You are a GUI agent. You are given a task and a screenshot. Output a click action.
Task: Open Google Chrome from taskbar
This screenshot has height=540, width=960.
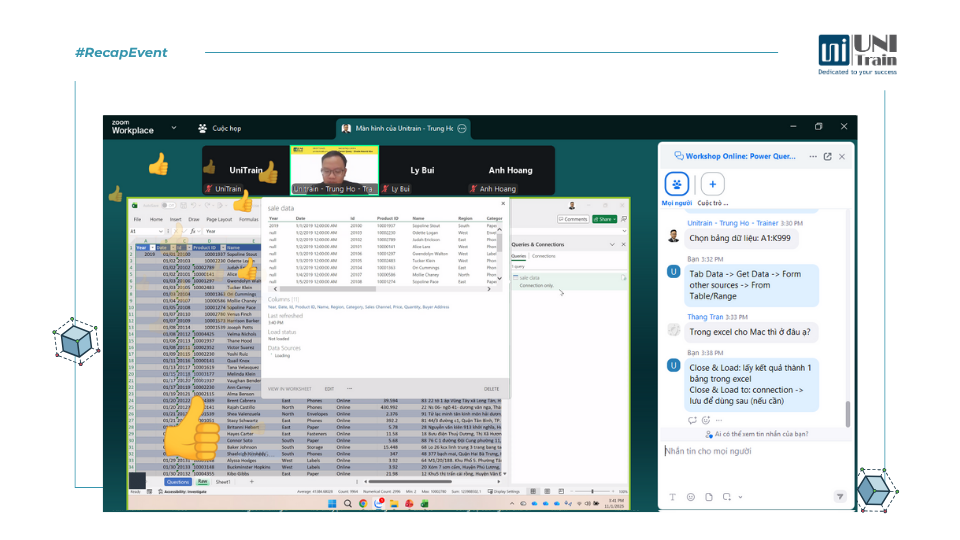pos(363,504)
